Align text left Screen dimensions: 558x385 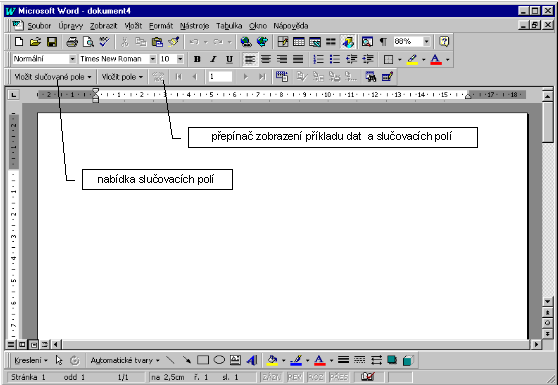pyautogui.click(x=250, y=59)
